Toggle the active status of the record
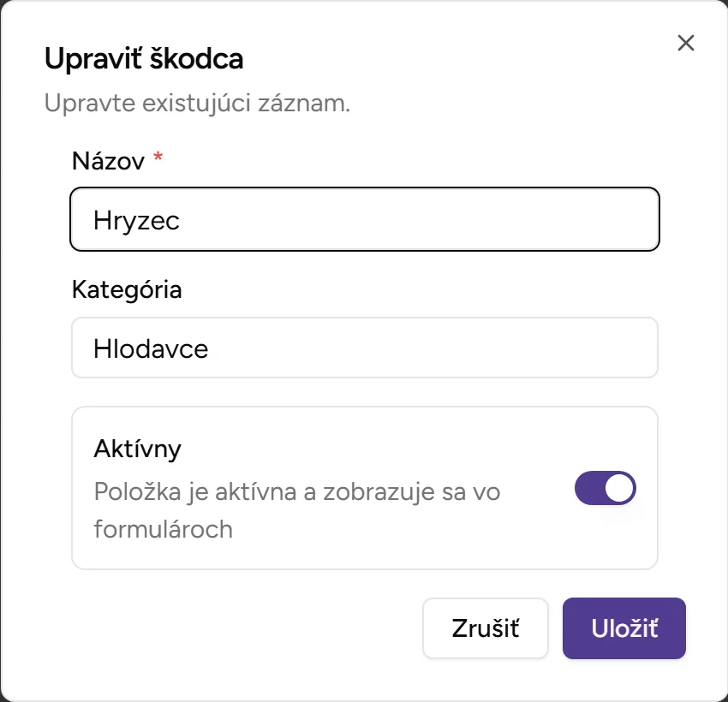Viewport: 728px width, 702px height. coord(605,488)
